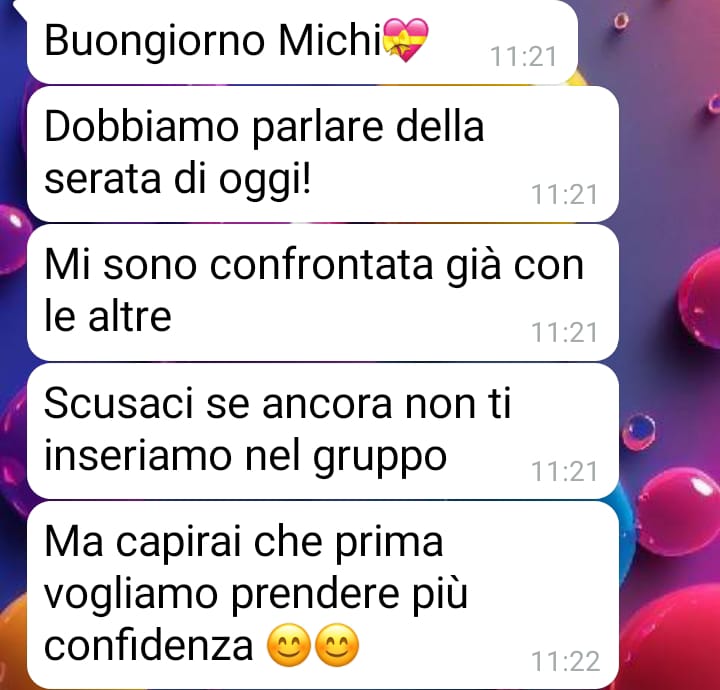The height and width of the screenshot is (690, 720).
Task: Tap the word "gruppo" in the fourth message
Action: pyautogui.click(x=380, y=458)
